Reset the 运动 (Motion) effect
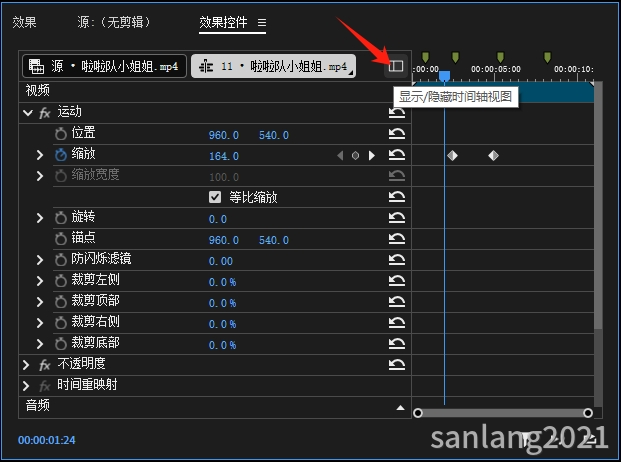 396,113
